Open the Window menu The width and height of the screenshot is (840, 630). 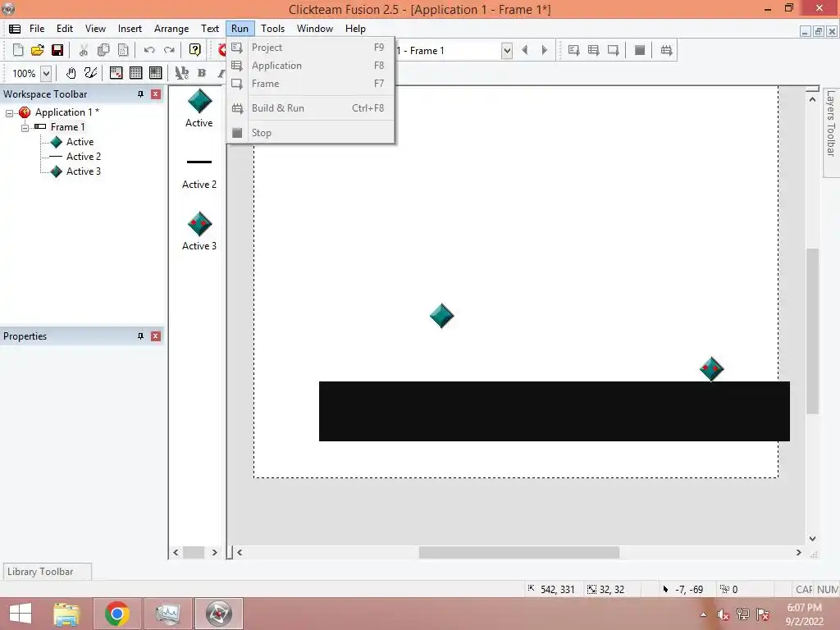(315, 29)
